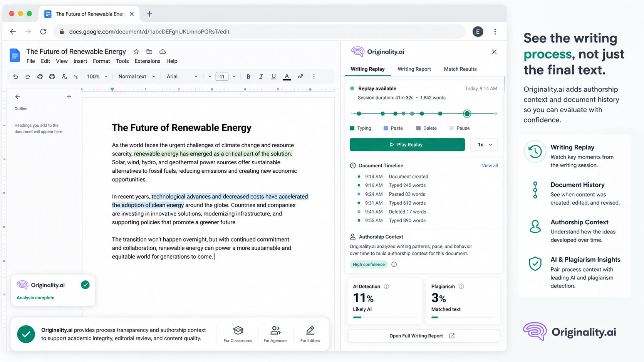Click the browser address bar URL
The height and width of the screenshot is (362, 644).
coord(149,32)
